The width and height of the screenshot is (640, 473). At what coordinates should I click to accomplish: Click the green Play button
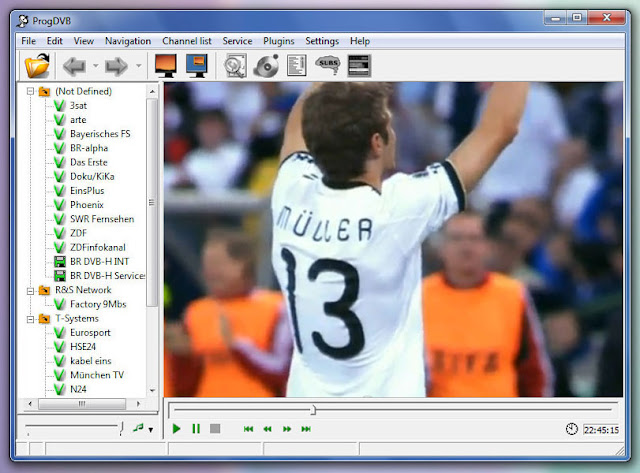coord(176,429)
